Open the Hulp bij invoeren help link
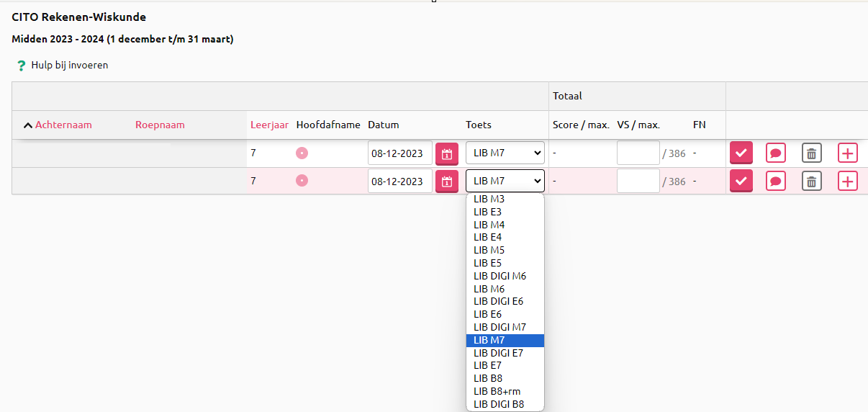 (x=69, y=65)
